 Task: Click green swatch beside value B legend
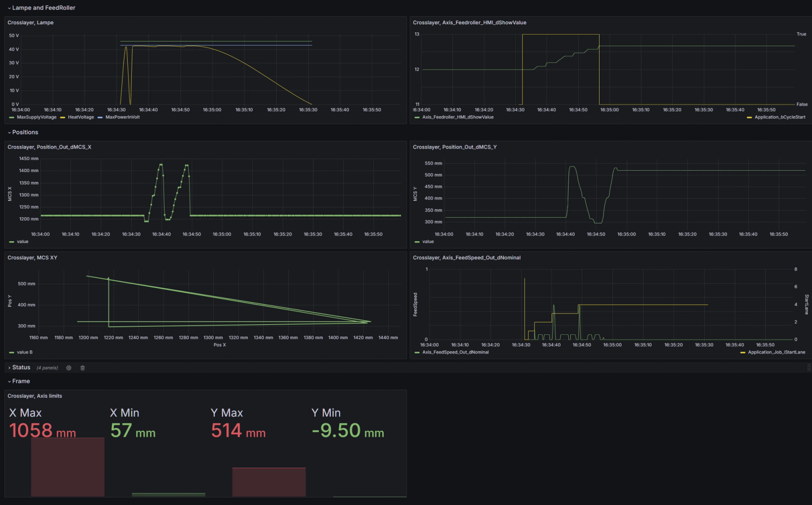point(12,352)
